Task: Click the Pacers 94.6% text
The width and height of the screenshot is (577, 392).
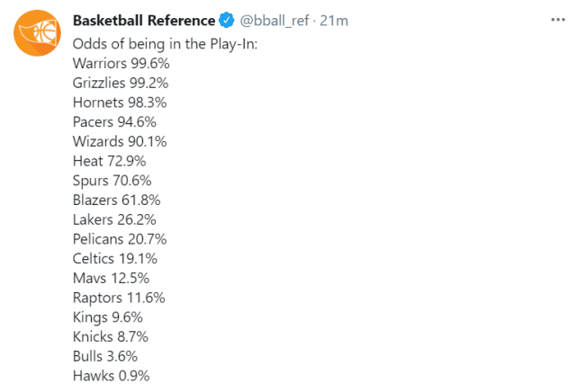Action: tap(115, 122)
